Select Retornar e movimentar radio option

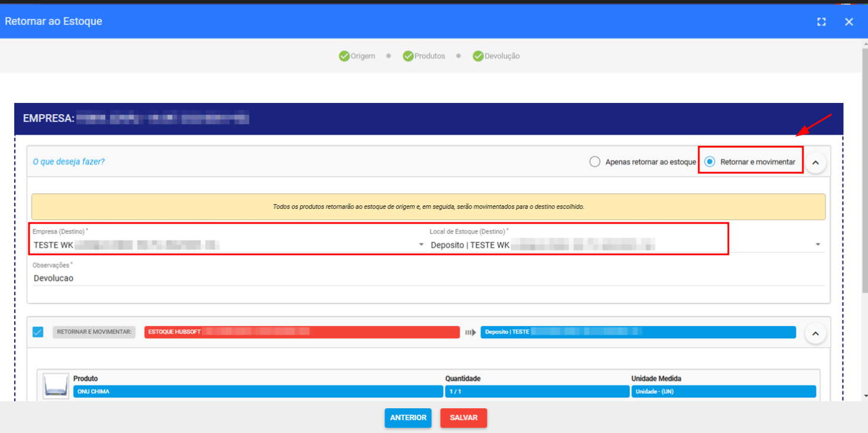click(x=709, y=162)
